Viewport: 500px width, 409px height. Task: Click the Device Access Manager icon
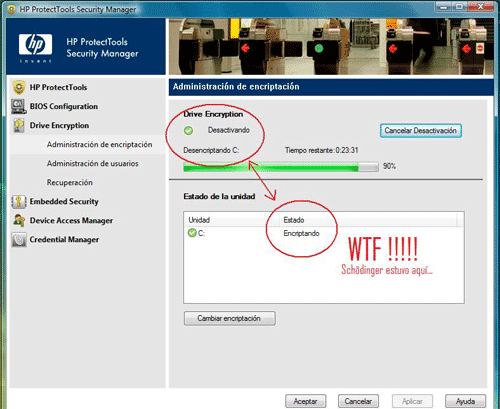[x=19, y=221]
